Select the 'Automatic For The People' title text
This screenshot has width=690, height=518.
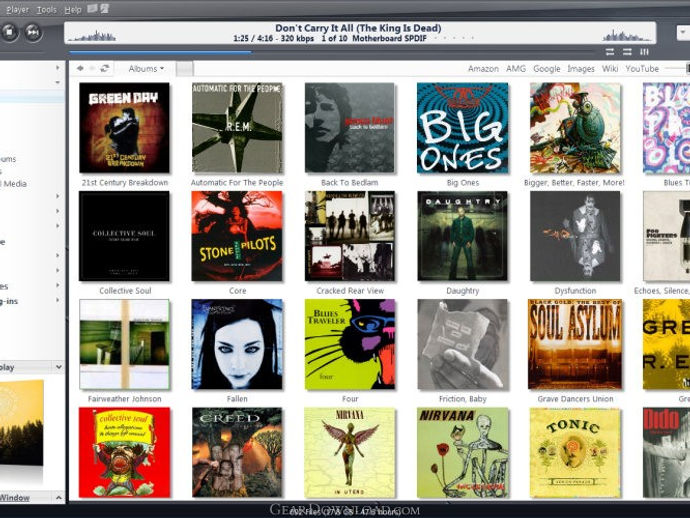coord(237,182)
